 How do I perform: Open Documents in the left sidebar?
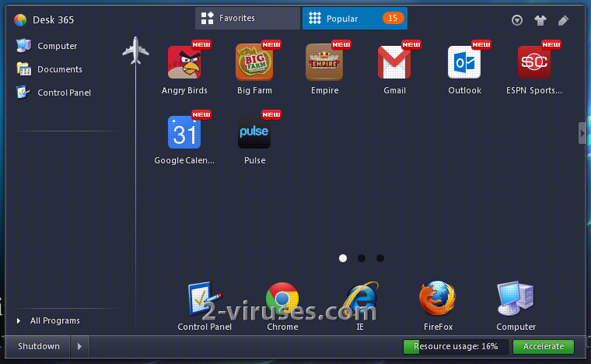[49, 69]
